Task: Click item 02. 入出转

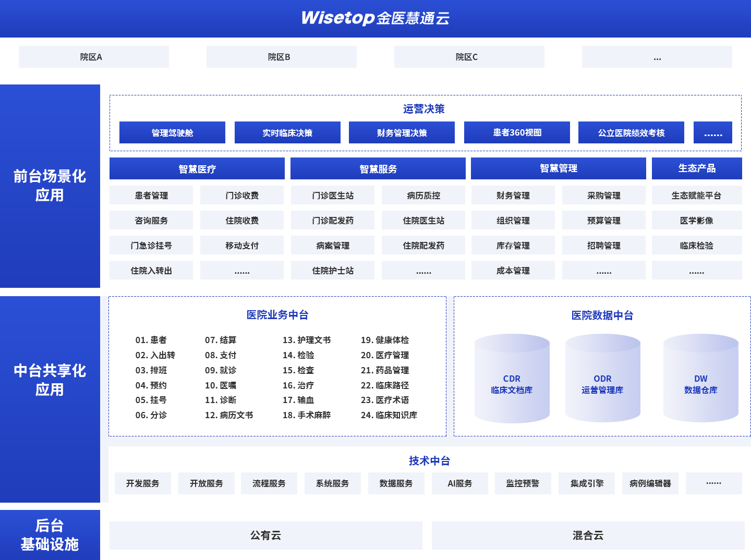Action: coord(155,355)
